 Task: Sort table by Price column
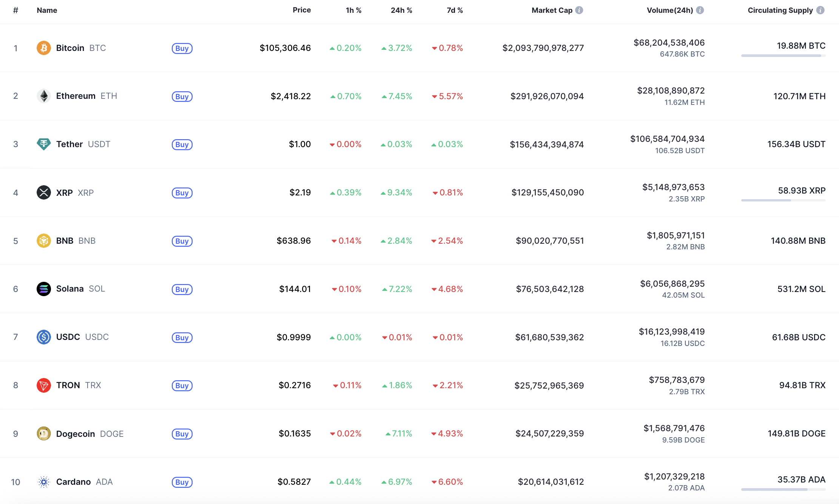point(301,10)
